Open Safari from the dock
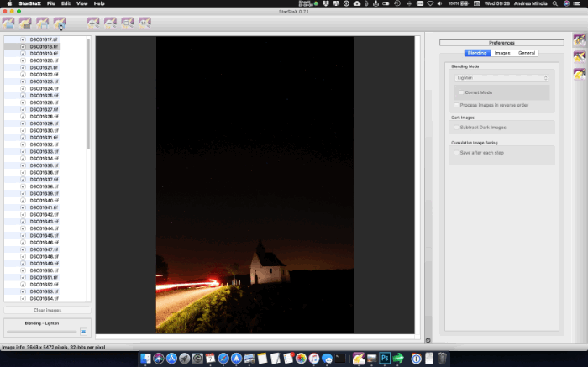588x367 pixels. (223, 359)
